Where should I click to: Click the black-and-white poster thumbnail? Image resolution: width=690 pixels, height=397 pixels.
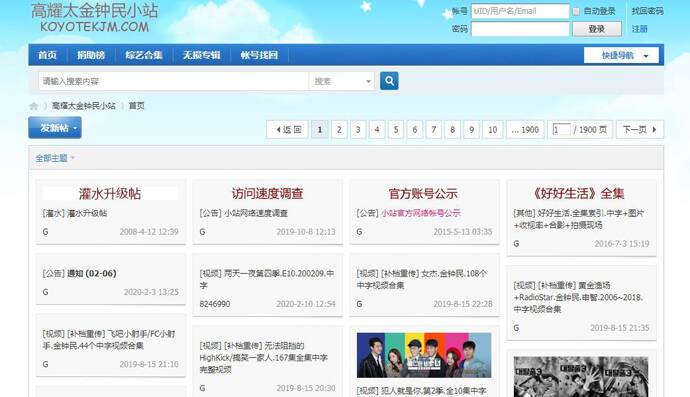point(580,377)
